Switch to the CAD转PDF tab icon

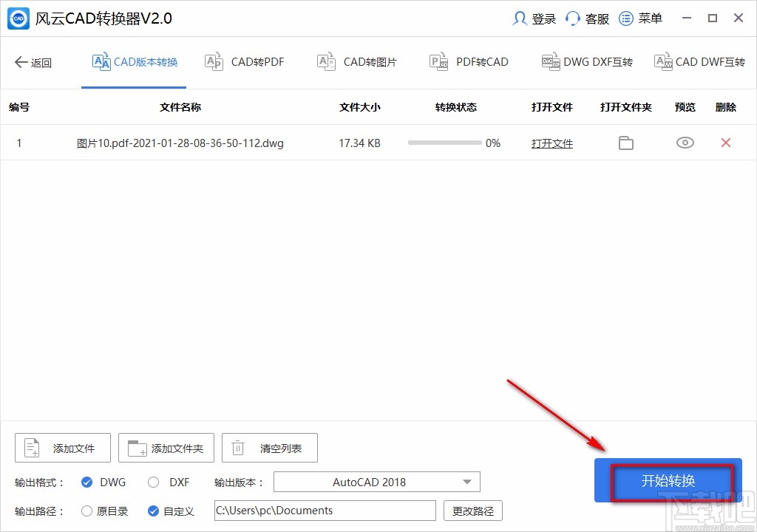(214, 62)
